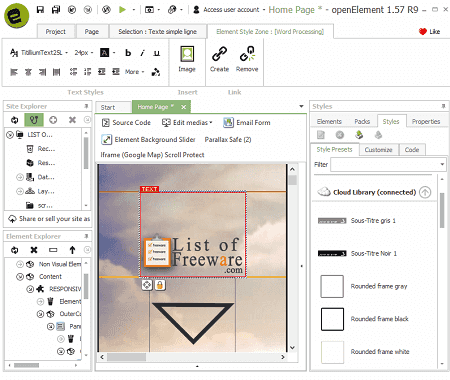Select the Rounded frame black style preset
Image resolution: width=450 pixels, height=380 pixels.
(365, 319)
